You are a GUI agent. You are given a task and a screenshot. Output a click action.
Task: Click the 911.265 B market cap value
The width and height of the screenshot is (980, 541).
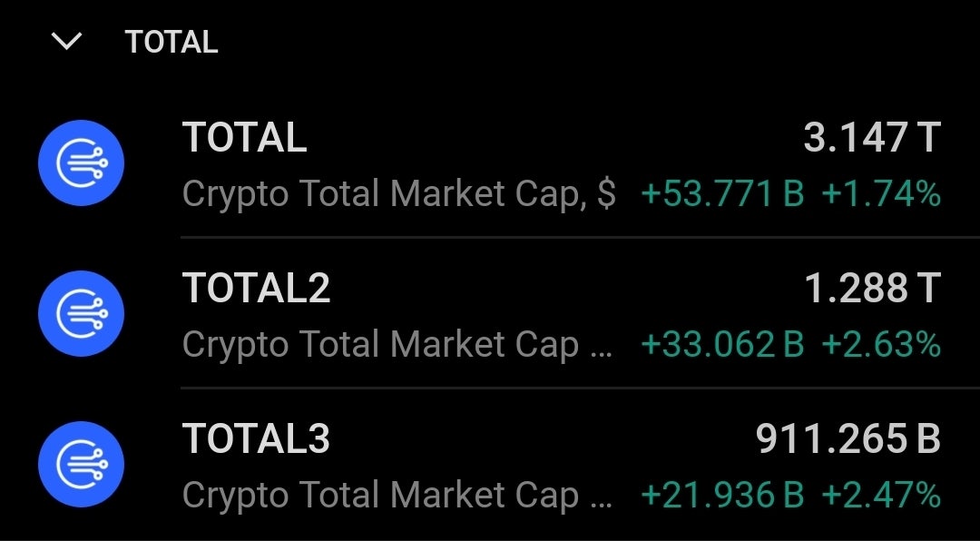pyautogui.click(x=848, y=438)
